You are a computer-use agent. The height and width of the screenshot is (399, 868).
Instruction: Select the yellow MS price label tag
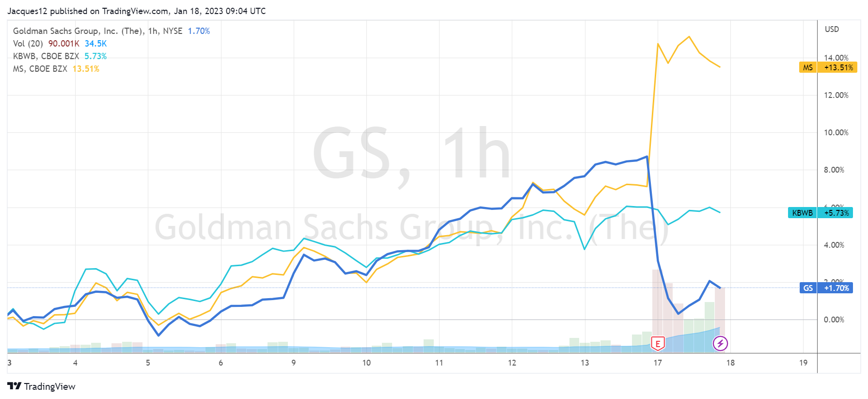click(x=807, y=67)
